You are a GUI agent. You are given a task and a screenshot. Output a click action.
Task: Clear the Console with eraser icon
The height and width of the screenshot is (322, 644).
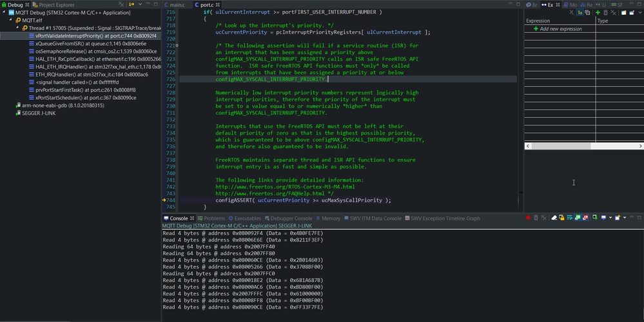[554, 218]
